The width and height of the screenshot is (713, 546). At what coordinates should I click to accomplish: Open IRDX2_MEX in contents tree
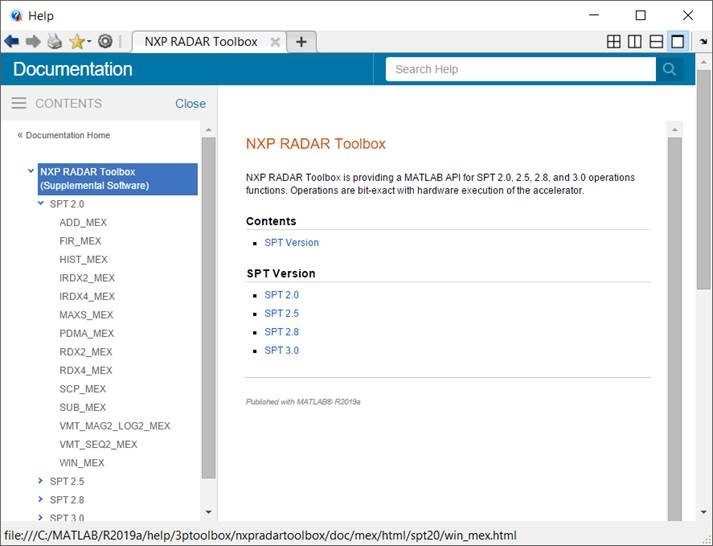(x=87, y=278)
